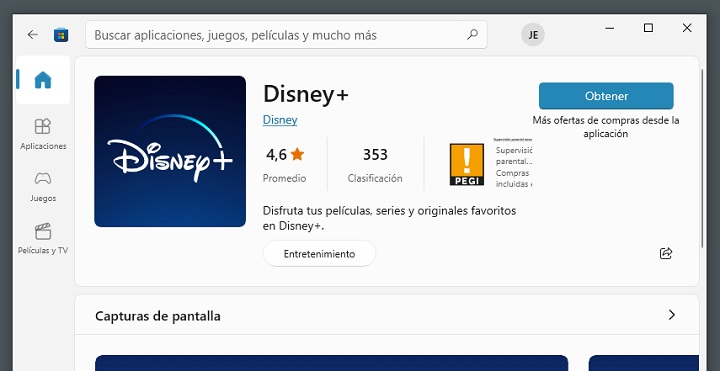Click the search applications input field
Screen dimensions: 720x371
tap(286, 35)
